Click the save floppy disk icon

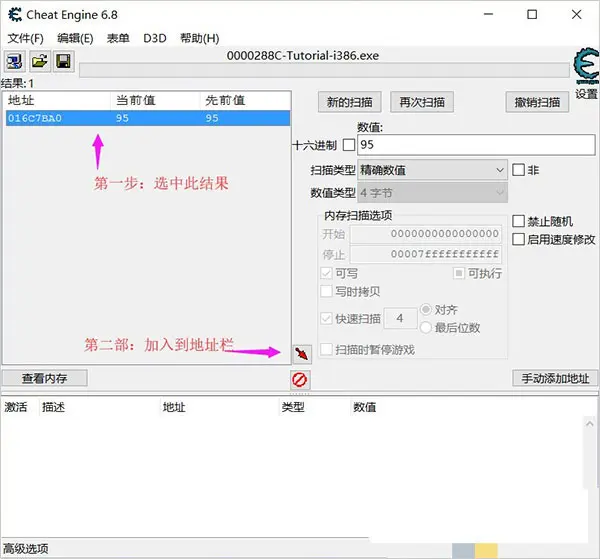62,62
